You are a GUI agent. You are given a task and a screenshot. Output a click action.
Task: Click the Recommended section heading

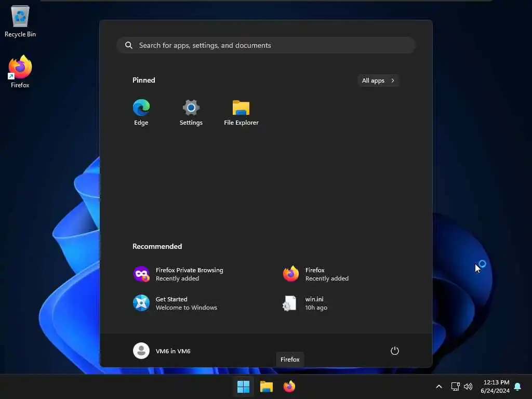(x=157, y=246)
